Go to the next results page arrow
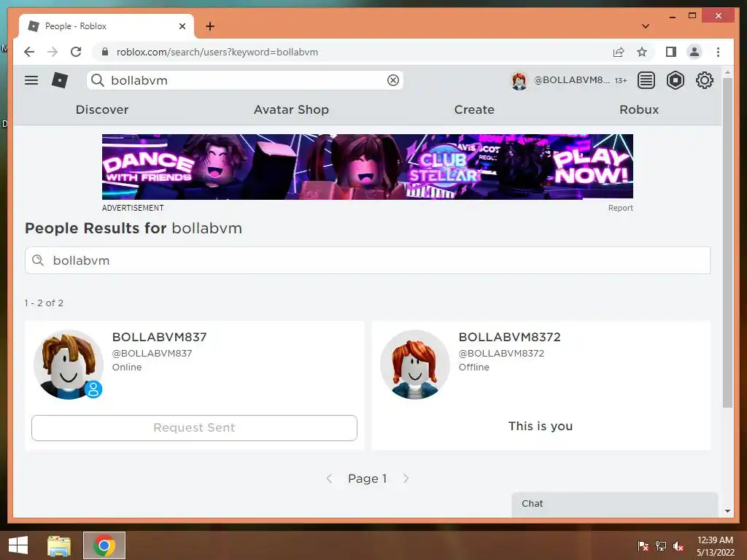The width and height of the screenshot is (747, 560). (x=406, y=478)
